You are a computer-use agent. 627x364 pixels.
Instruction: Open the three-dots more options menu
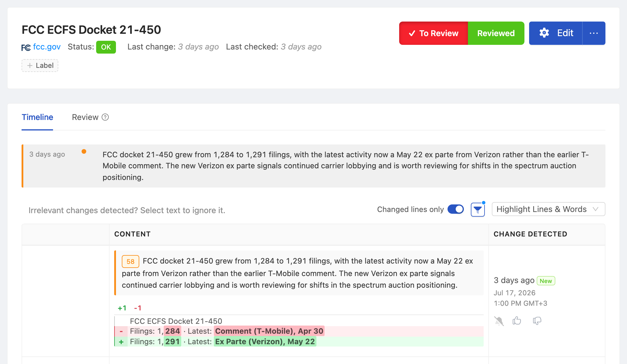(x=594, y=33)
